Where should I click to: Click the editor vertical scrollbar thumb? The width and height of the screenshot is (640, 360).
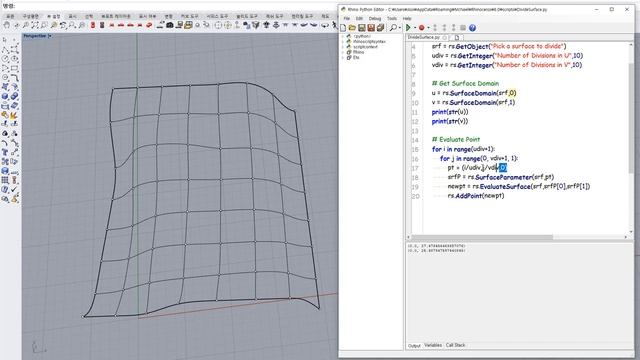click(x=631, y=118)
